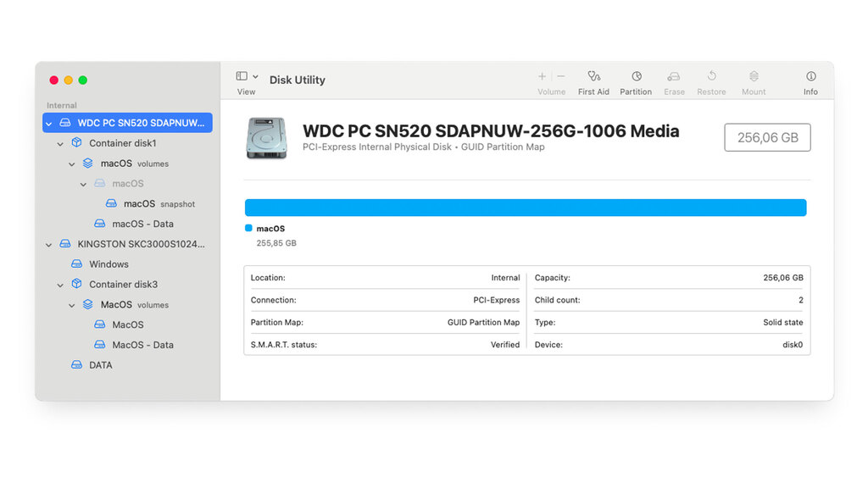Click the stacked volumes icon under Container disk3

[x=88, y=304]
